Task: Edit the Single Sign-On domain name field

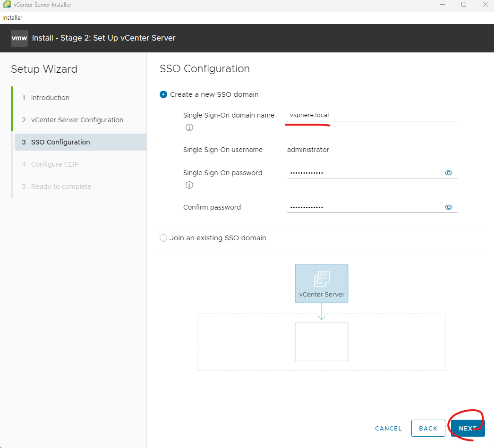Action: click(372, 115)
